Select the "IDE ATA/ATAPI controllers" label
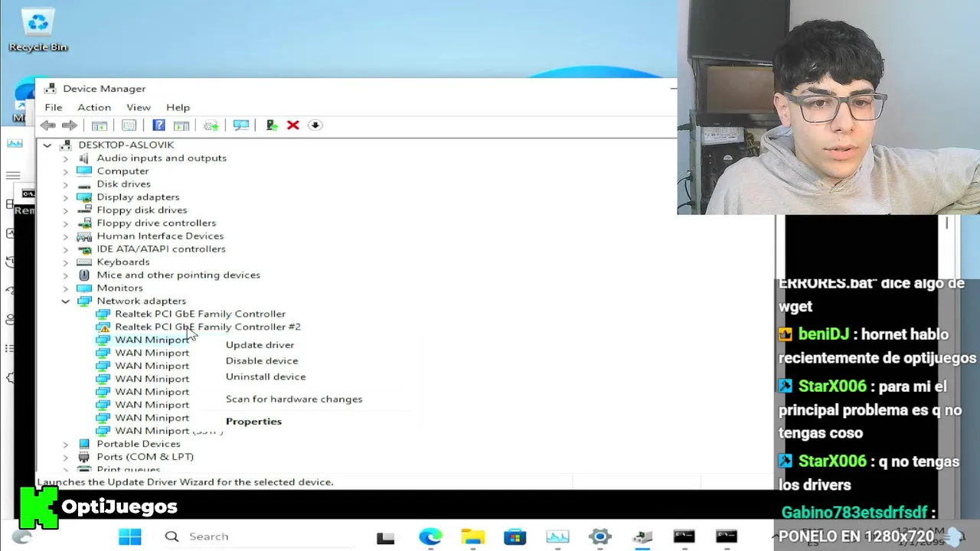The width and height of the screenshot is (980, 551). (x=161, y=249)
